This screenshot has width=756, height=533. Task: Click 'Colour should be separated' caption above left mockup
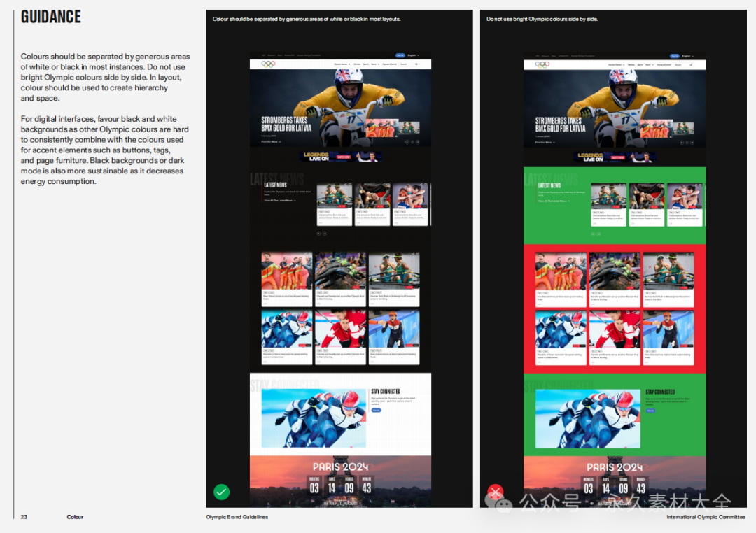coord(307,20)
